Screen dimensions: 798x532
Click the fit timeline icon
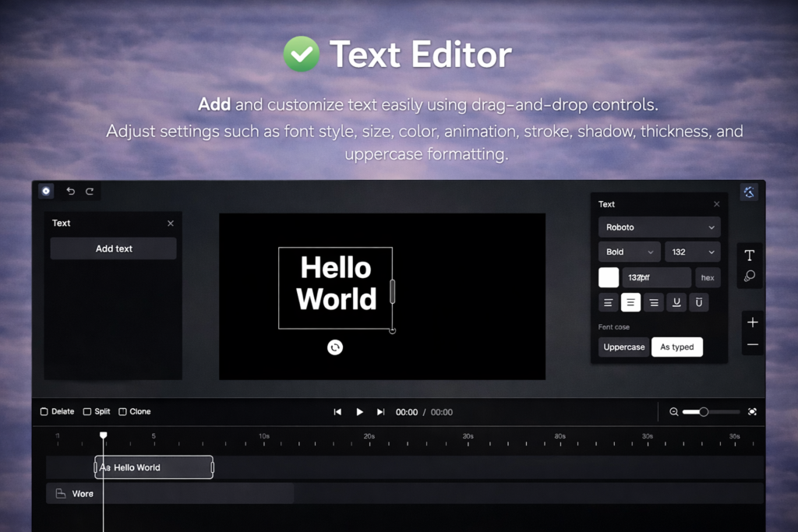[752, 412]
